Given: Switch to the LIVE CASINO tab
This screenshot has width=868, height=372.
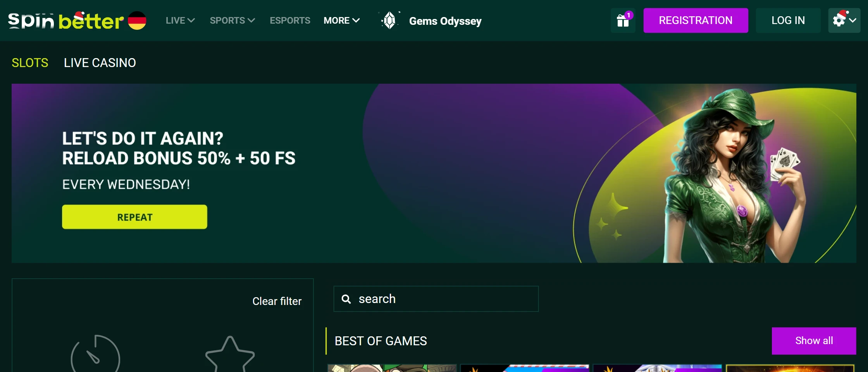Looking at the screenshot, I should (x=100, y=63).
